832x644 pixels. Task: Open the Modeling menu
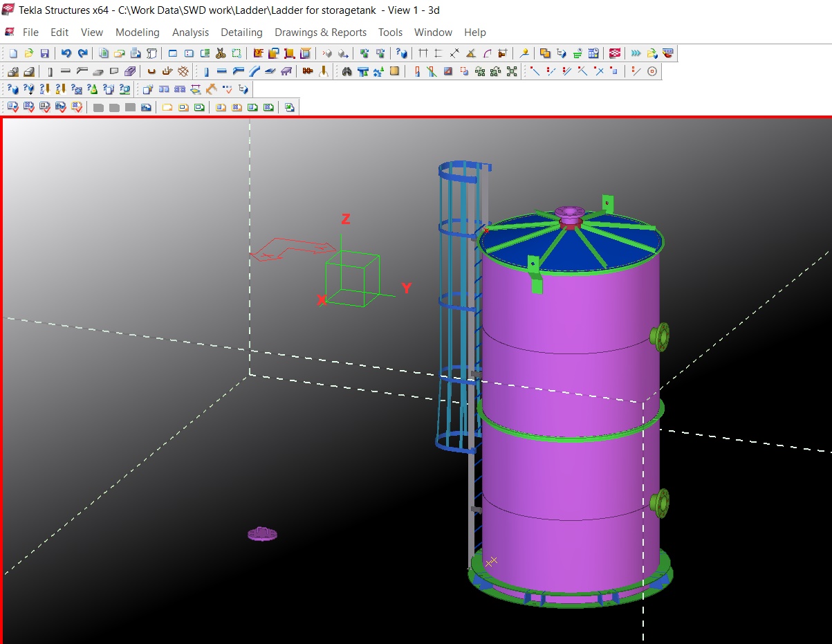click(137, 33)
